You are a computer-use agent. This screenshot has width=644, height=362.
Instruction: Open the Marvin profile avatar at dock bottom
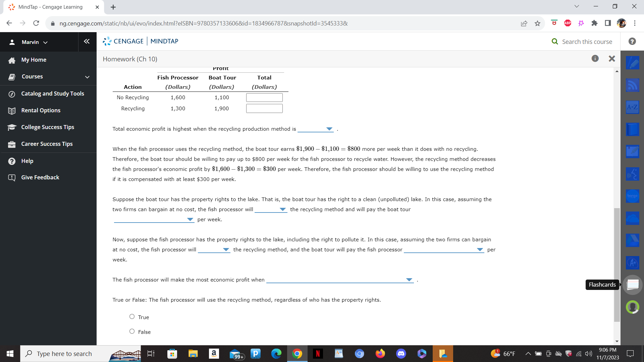[633, 307]
